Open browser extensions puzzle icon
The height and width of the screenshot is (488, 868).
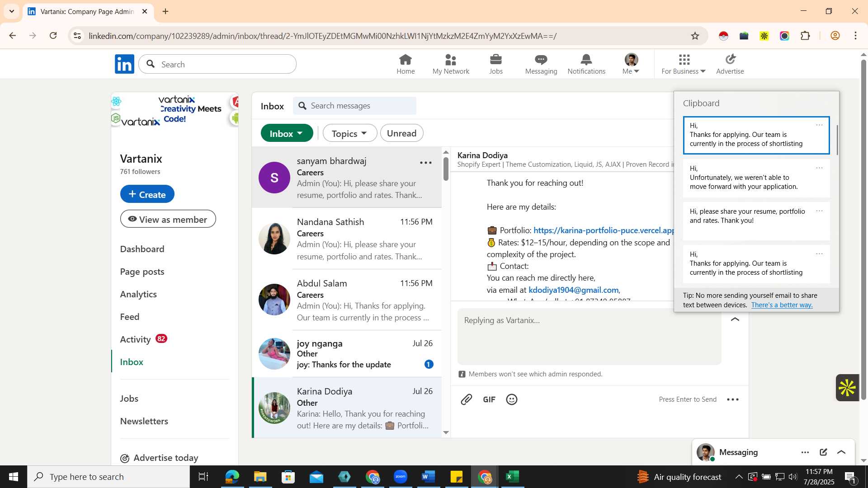point(805,36)
